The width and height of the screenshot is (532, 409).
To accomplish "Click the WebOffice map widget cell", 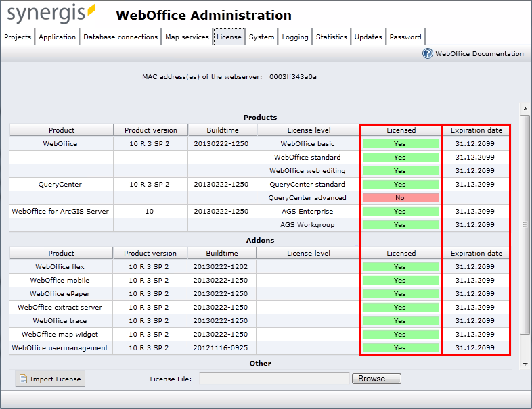I will point(60,335).
